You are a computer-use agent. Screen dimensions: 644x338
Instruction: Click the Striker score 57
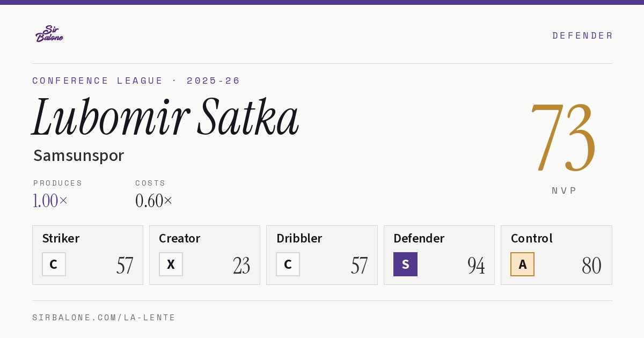125,266
